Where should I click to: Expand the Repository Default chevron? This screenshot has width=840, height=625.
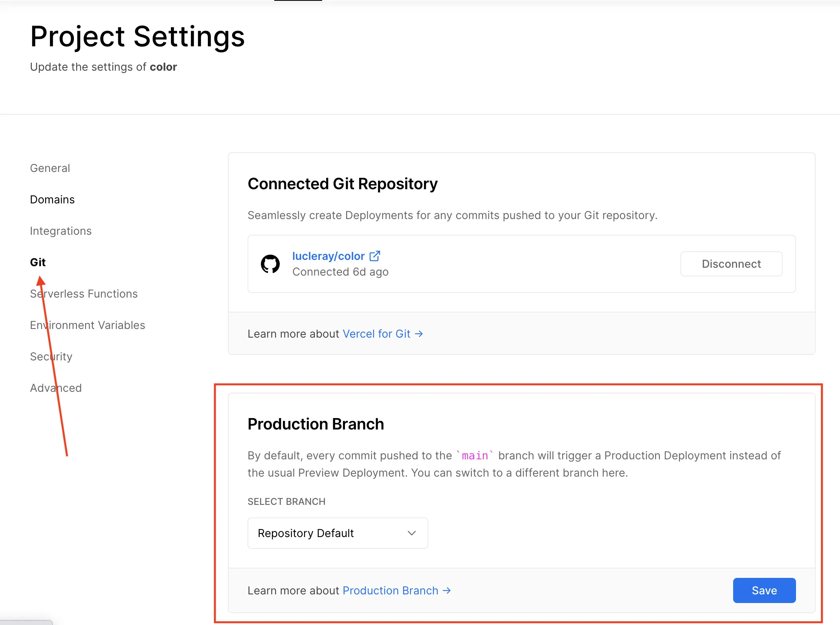point(411,533)
